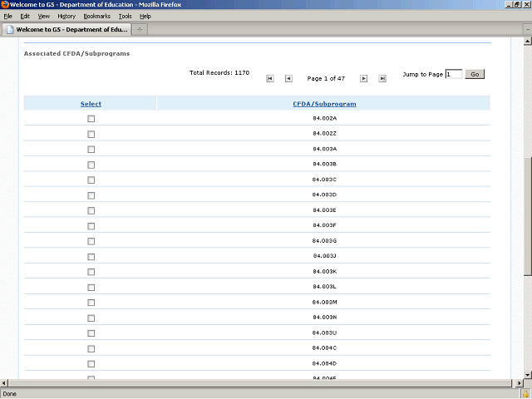The image size is (532, 399).
Task: Open a new tab with plus button
Action: 140,29
